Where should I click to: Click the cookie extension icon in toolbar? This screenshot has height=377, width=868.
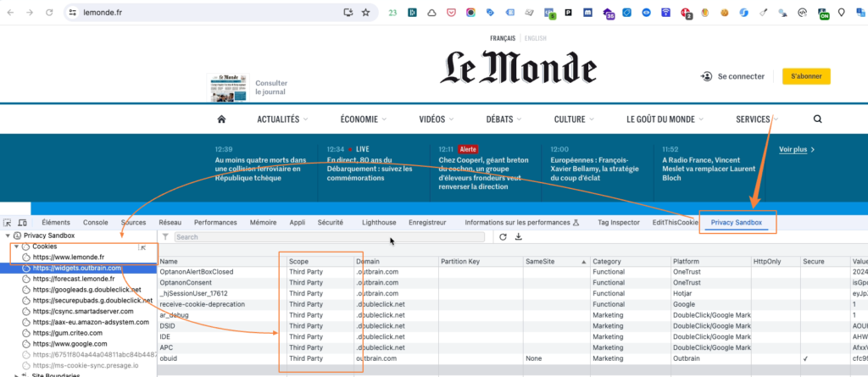[x=724, y=12]
